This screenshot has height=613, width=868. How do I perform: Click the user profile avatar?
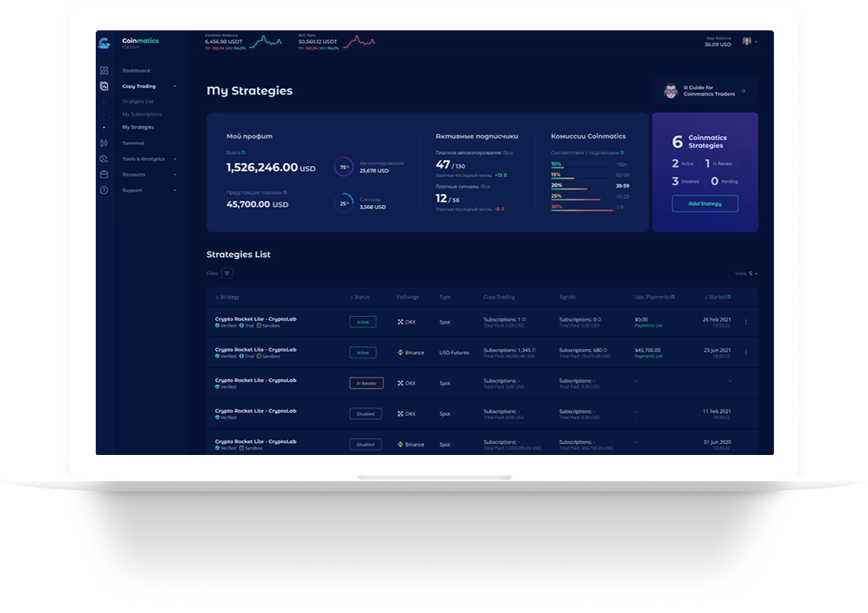point(747,42)
